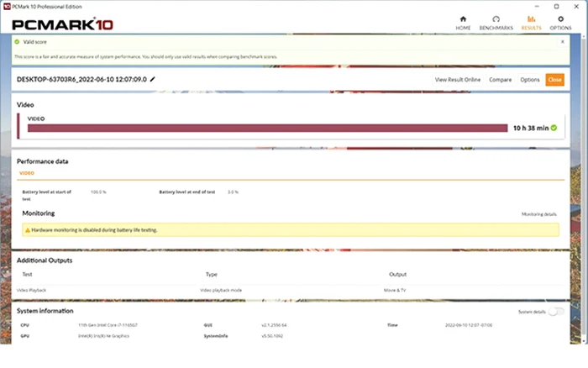
Task: Click the Intel Iris Xe Graphics GPU value
Action: (x=103, y=336)
